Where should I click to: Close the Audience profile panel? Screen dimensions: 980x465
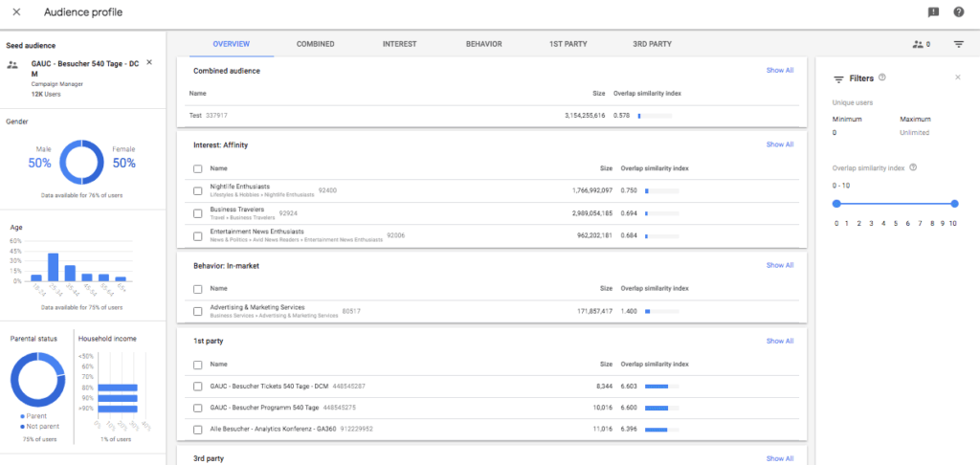[x=16, y=11]
